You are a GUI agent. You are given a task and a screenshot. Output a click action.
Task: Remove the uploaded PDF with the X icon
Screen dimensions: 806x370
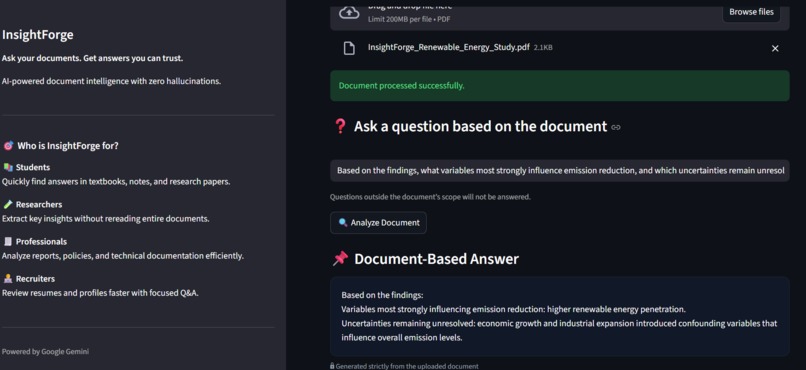click(x=775, y=48)
